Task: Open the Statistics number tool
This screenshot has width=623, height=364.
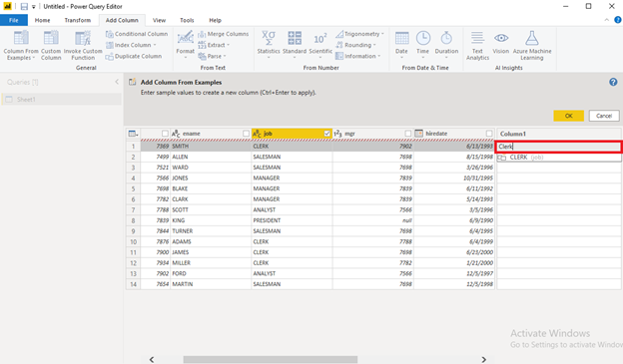Action: pyautogui.click(x=269, y=45)
